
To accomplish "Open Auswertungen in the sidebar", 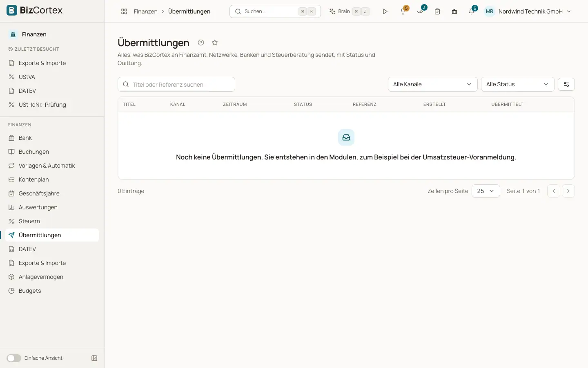I will 52,207.
